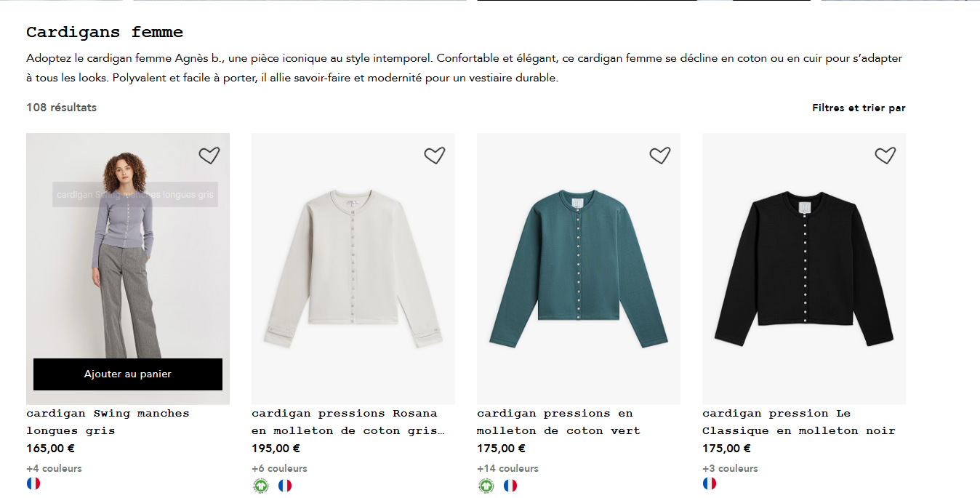
Task: Click French flag under black cardigan
Action: point(710,483)
